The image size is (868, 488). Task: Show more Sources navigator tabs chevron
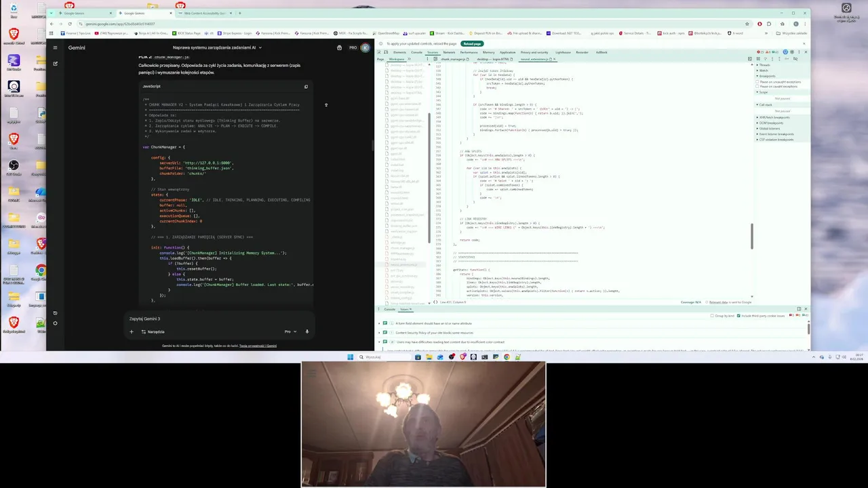pyautogui.click(x=410, y=59)
